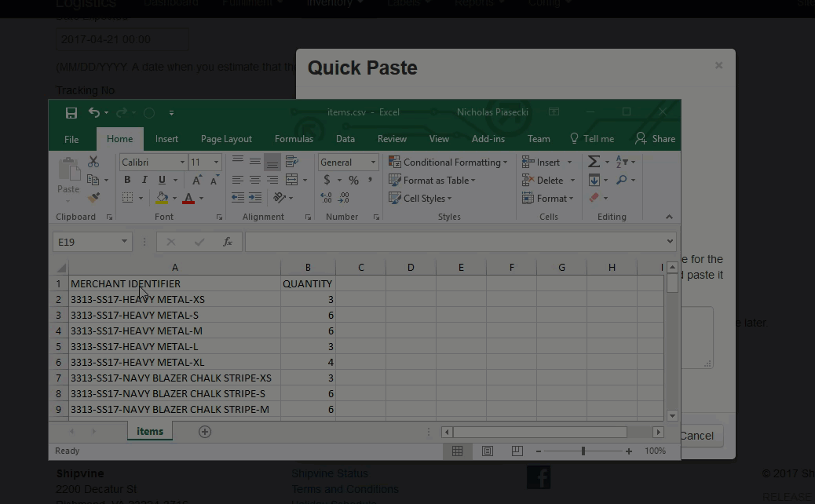Viewport: 815px width, 504px height.
Task: Click the red Font Color A icon
Action: click(x=188, y=198)
